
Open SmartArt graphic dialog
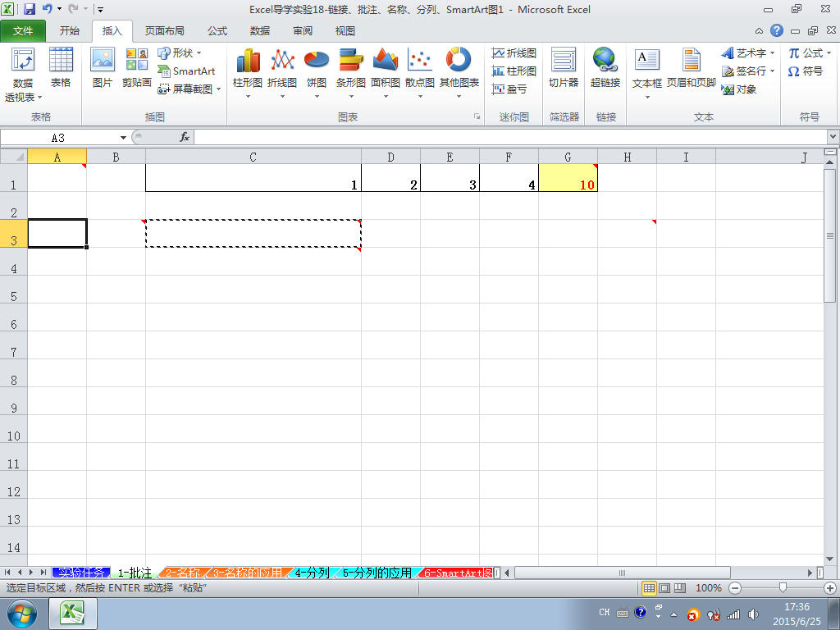(x=186, y=71)
